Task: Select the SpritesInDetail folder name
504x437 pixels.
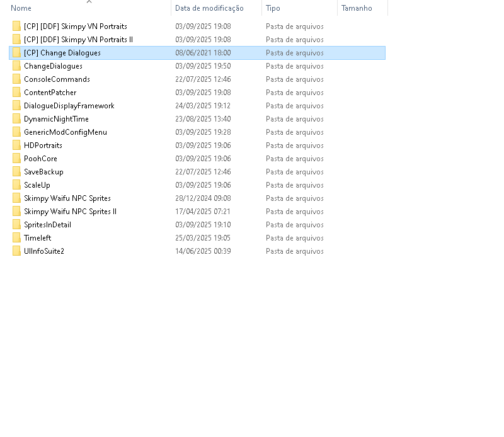Action: click(48, 225)
